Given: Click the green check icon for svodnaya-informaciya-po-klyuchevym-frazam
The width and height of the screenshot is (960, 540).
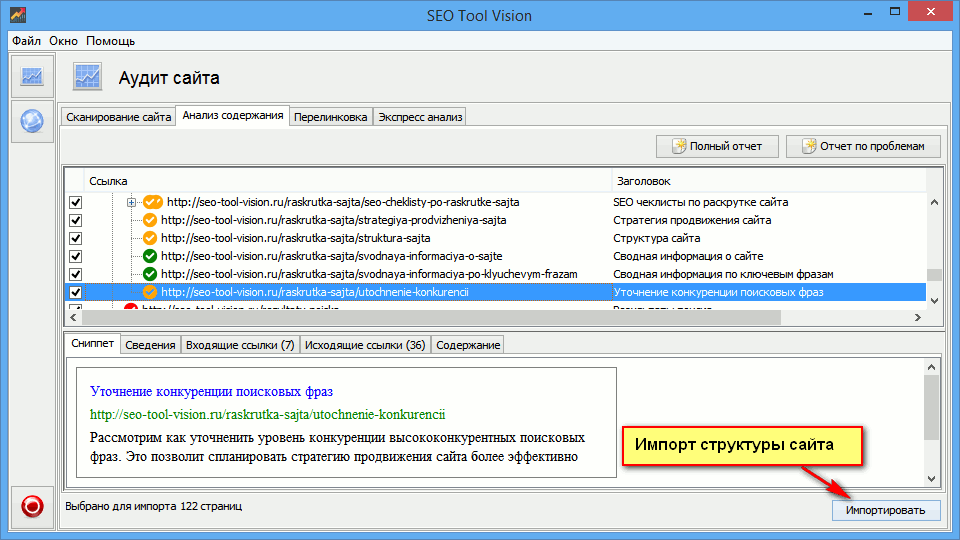Looking at the screenshot, I should click(x=150, y=274).
